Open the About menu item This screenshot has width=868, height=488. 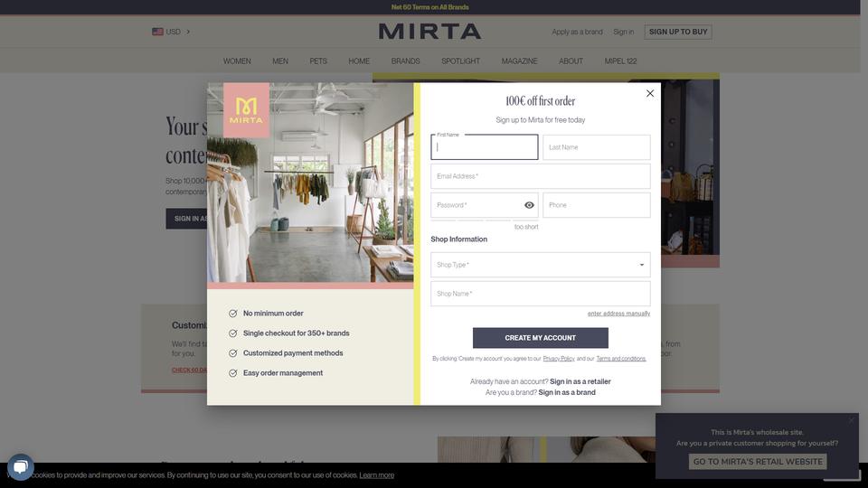point(571,61)
